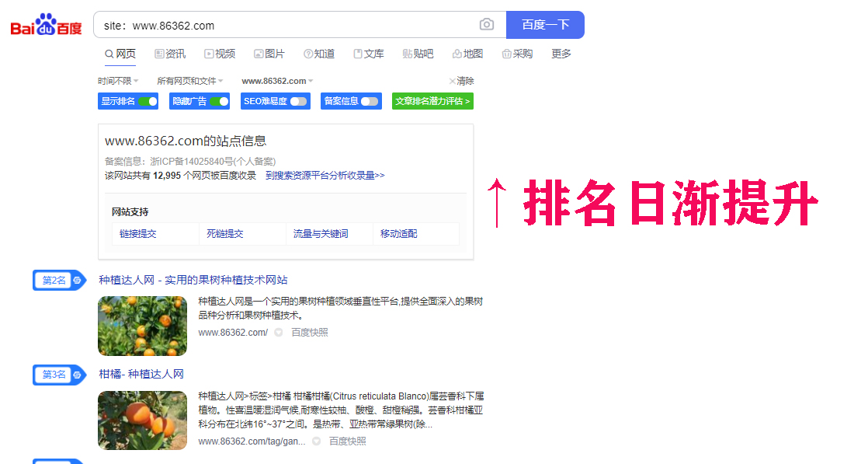Click shield icon beside www.86362.com/ URL

279,333
